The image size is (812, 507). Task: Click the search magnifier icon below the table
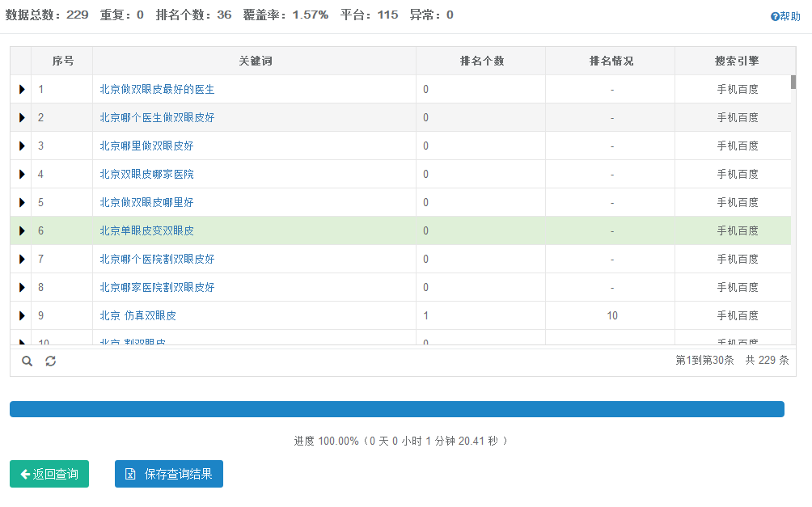[x=27, y=361]
